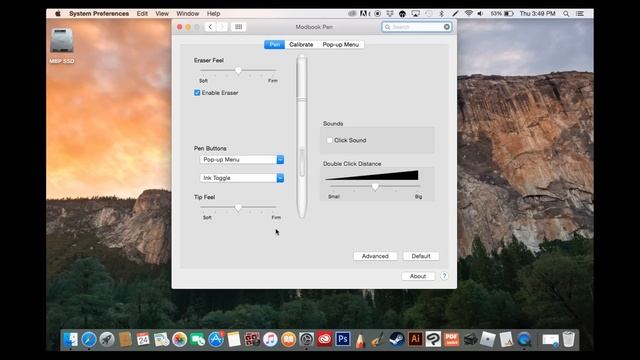Click the Tip Feel slider handle
Image resolution: width=640 pixels, height=360 pixels.
tap(238, 208)
